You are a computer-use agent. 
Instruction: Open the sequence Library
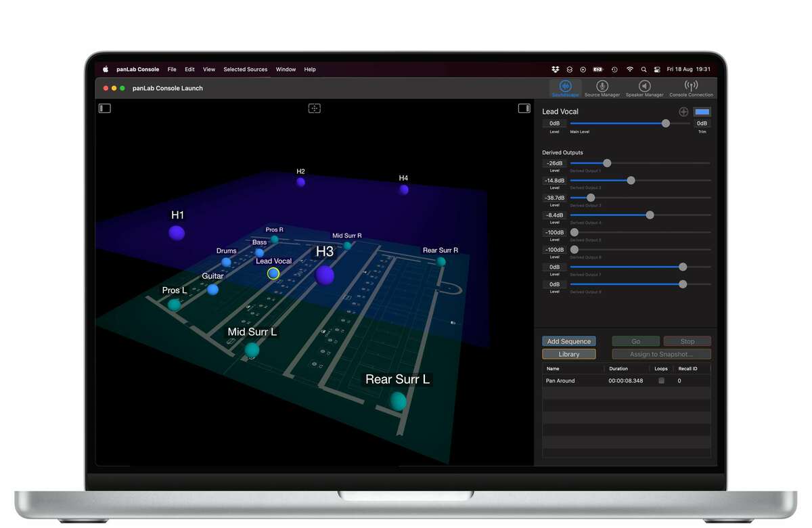[x=568, y=354]
